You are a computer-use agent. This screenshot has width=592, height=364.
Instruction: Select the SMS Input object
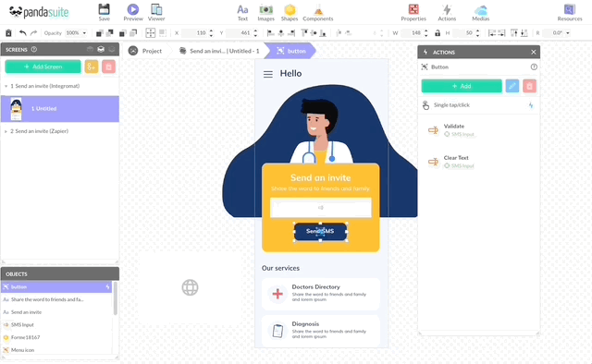[56, 325]
